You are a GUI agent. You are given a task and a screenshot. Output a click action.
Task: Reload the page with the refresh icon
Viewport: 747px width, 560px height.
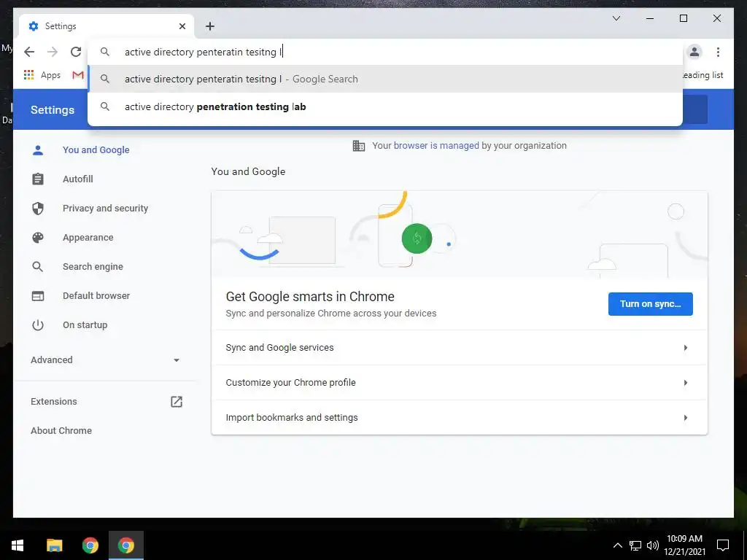(x=76, y=52)
